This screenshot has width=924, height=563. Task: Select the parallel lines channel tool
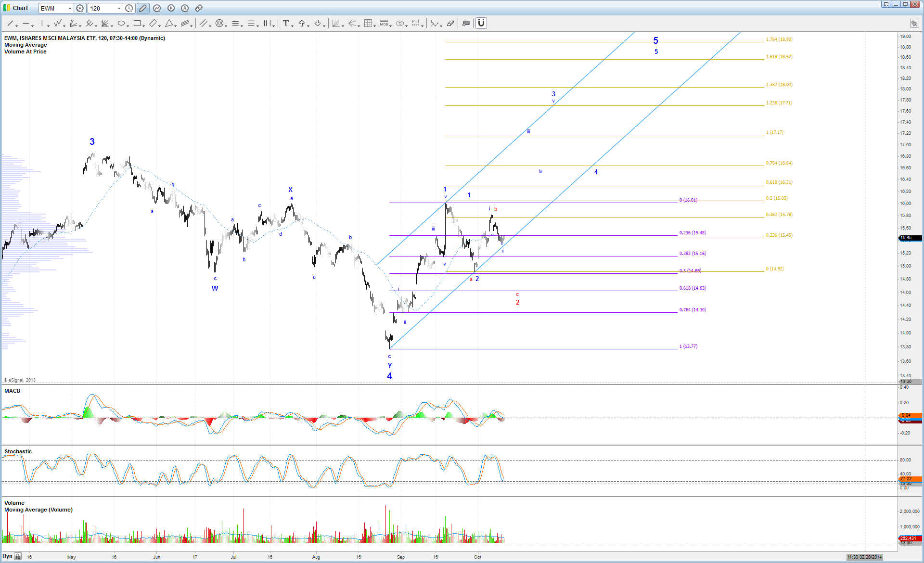pos(204,23)
